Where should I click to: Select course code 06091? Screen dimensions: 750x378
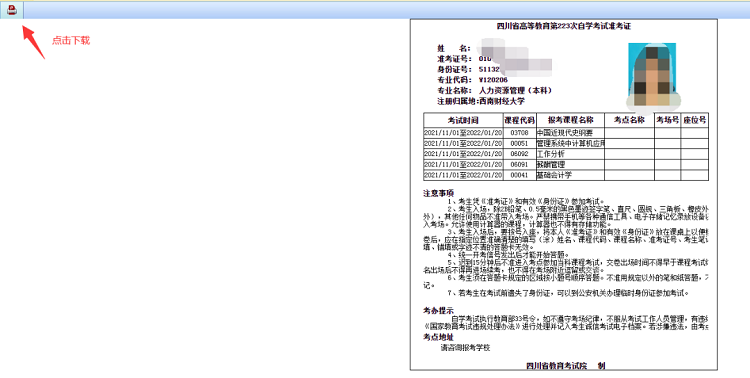coord(519,165)
